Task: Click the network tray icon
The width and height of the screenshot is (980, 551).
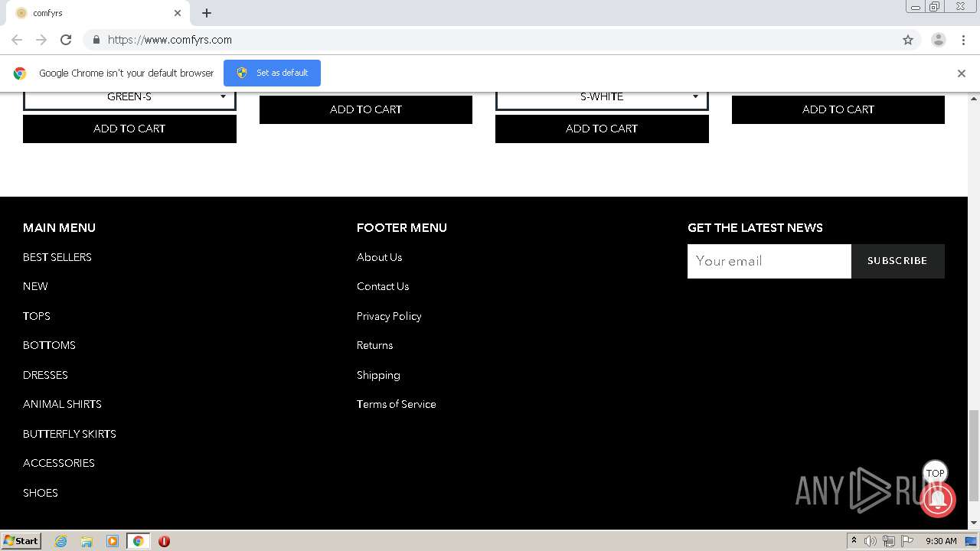Action: 888,541
